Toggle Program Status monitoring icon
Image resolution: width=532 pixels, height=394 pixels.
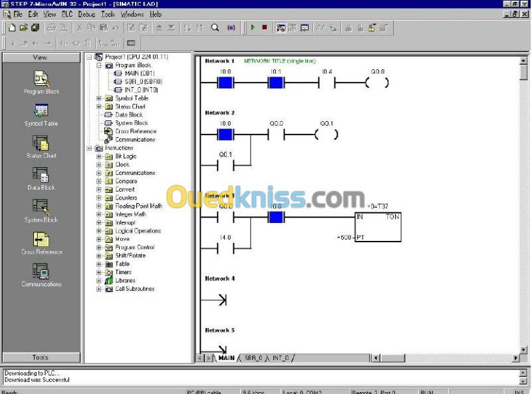click(280, 28)
